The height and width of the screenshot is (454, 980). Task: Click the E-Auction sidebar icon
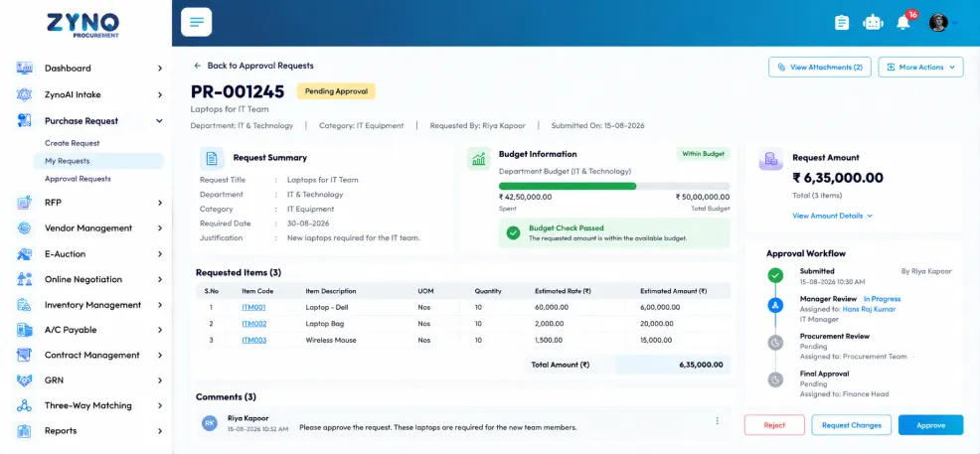(25, 254)
